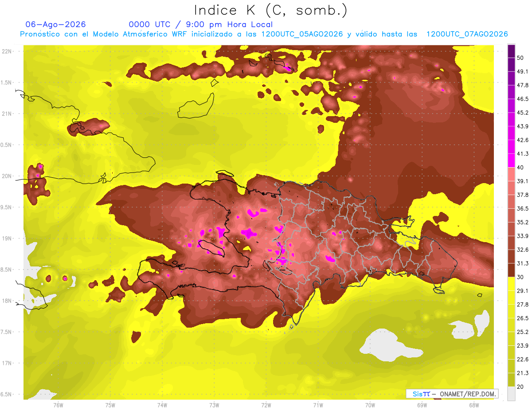The width and height of the screenshot is (532, 411).
Task: Click the "69W" longitude axis label
Action: (x=422, y=405)
